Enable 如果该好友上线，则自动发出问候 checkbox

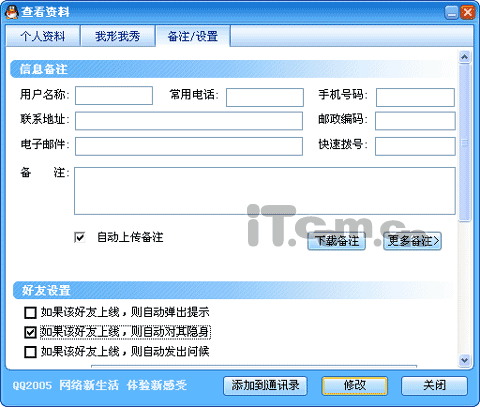point(30,352)
